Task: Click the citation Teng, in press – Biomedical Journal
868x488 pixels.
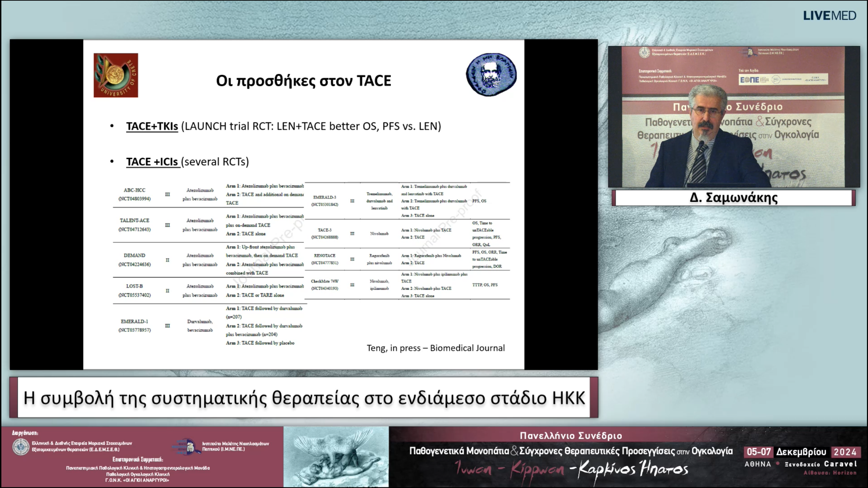Action: 436,348
